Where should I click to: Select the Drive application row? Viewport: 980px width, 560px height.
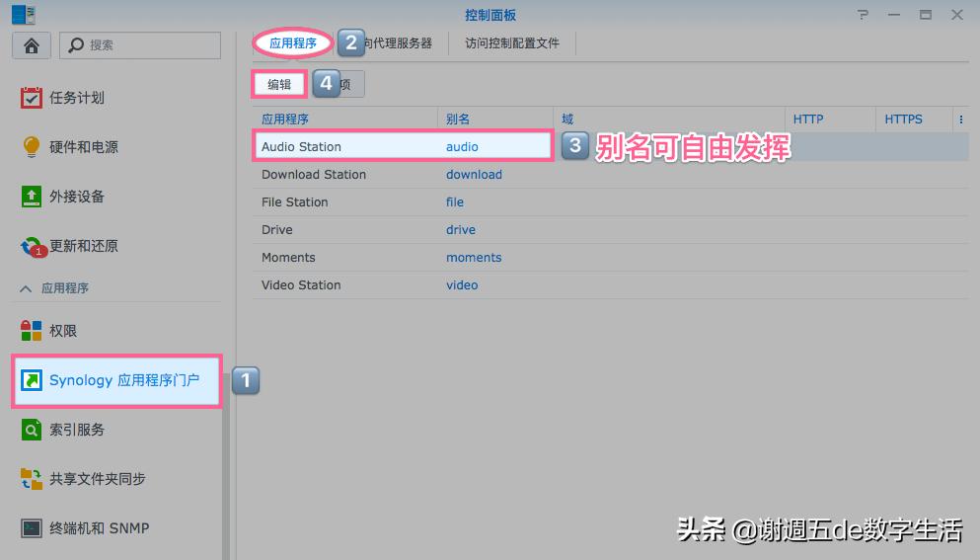pyautogui.click(x=611, y=230)
